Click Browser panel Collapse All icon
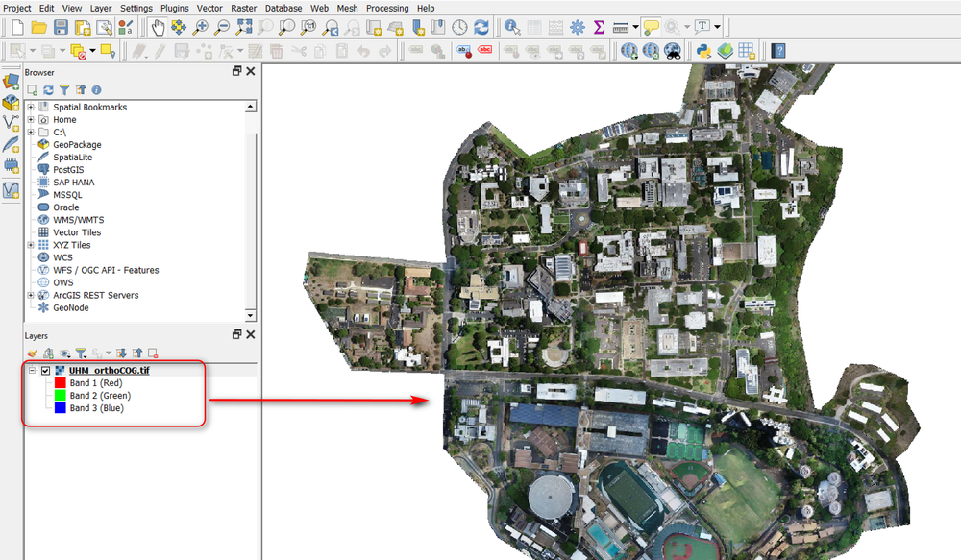Screen dimensions: 961x560 [81, 90]
